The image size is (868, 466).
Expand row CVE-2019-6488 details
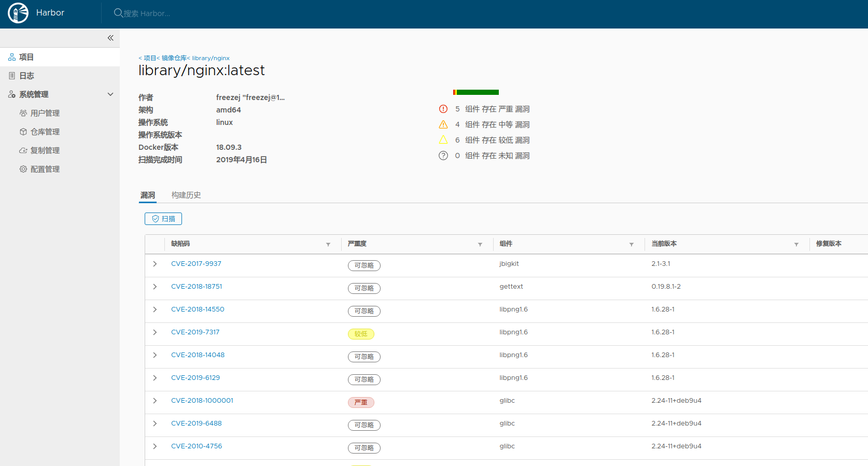(155, 423)
